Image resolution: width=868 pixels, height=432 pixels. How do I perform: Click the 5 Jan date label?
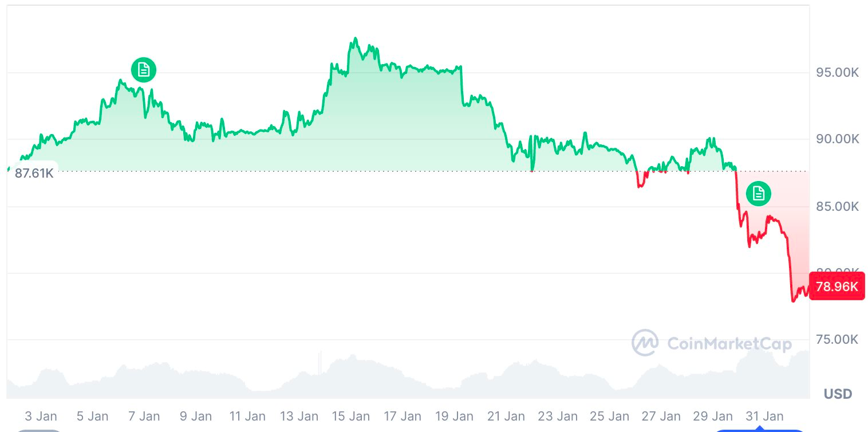pos(93,416)
